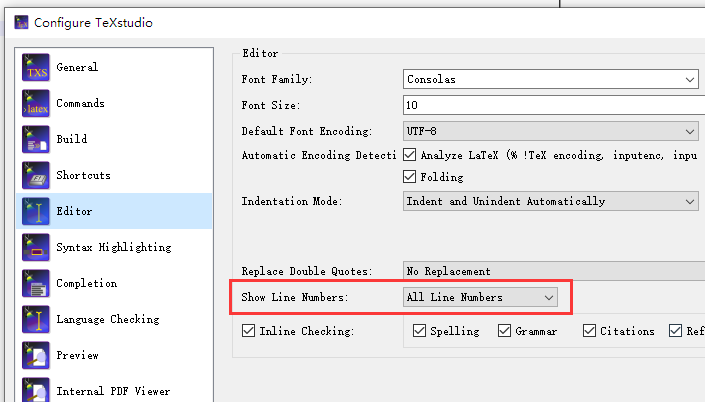The width and height of the screenshot is (705, 402).
Task: Click the Build category icon
Action: [36, 139]
